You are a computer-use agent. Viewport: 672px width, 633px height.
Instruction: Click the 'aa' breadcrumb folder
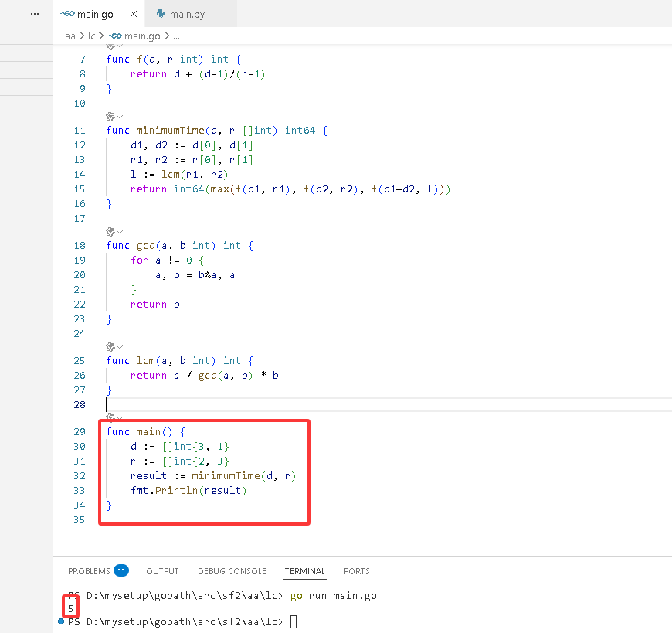pos(70,36)
